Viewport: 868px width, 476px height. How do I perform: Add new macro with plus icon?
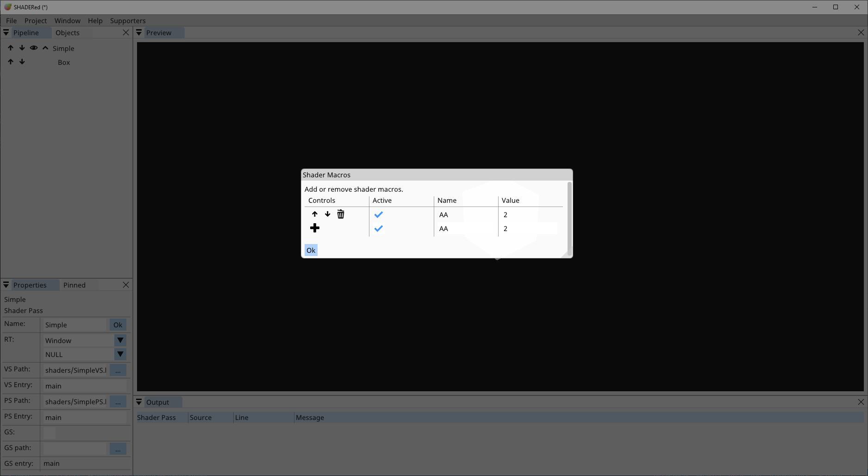tap(315, 228)
